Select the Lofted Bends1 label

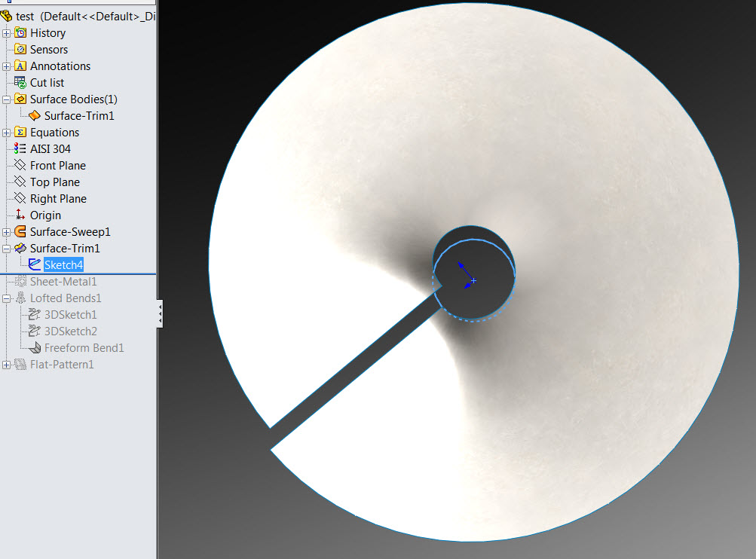click(66, 298)
